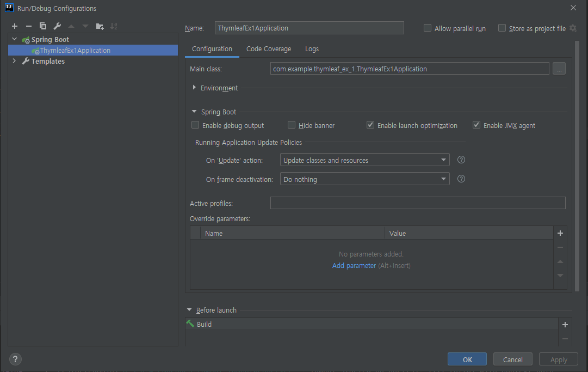Disable the Enable JMX agent checkbox
The height and width of the screenshot is (372, 588).
point(476,125)
